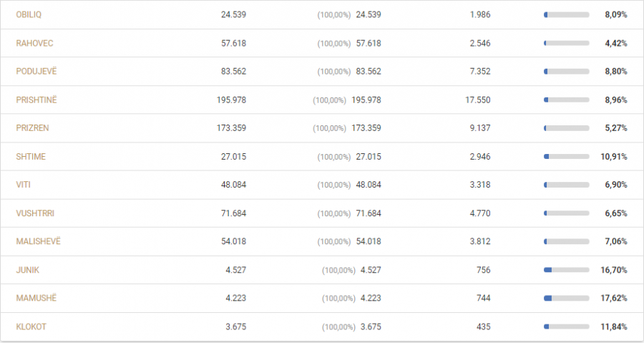Open the PRISHTINË municipality results
This screenshot has width=644, height=343.
coord(36,100)
